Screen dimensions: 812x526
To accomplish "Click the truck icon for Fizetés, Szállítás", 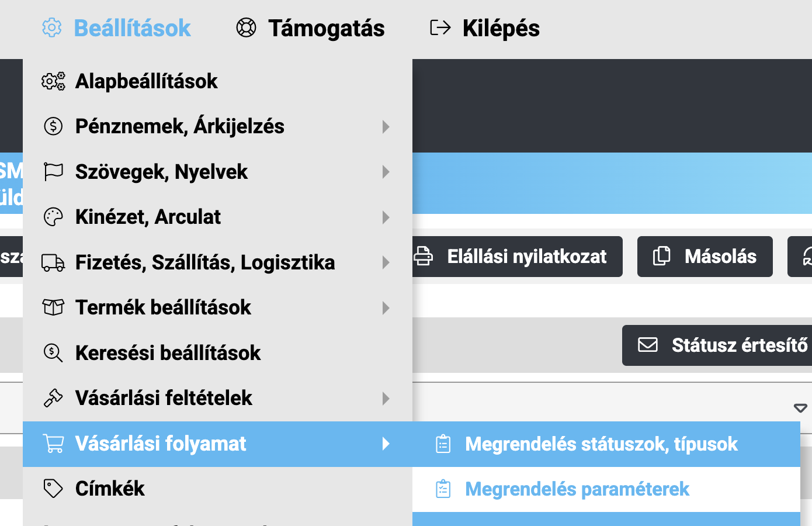I will coord(53,262).
